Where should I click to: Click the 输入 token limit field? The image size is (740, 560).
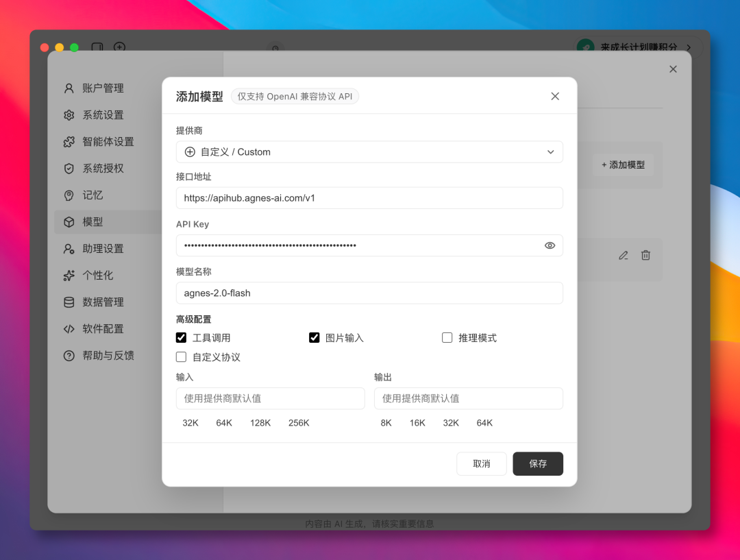click(x=271, y=398)
